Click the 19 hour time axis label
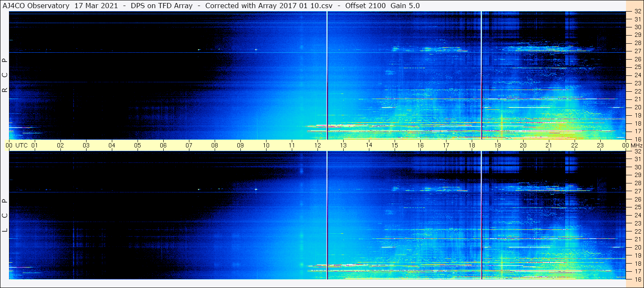Viewport: 644px width, 288px height. pyautogui.click(x=497, y=145)
